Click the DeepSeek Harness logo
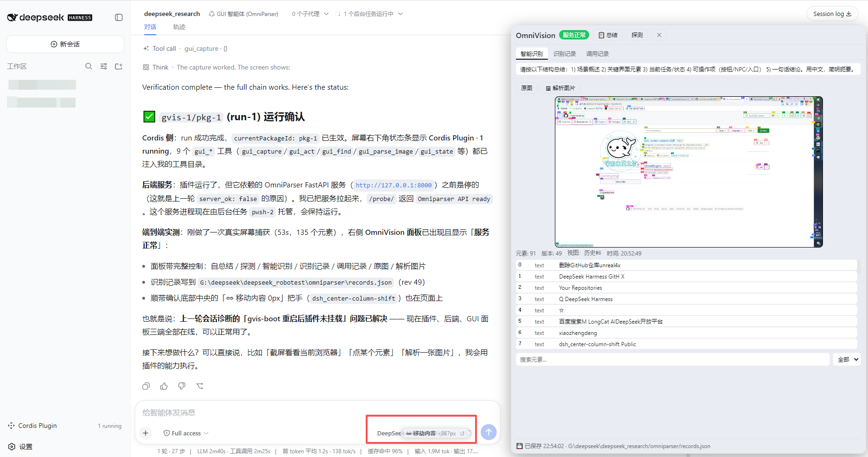This screenshot has height=457, width=868. coord(50,17)
